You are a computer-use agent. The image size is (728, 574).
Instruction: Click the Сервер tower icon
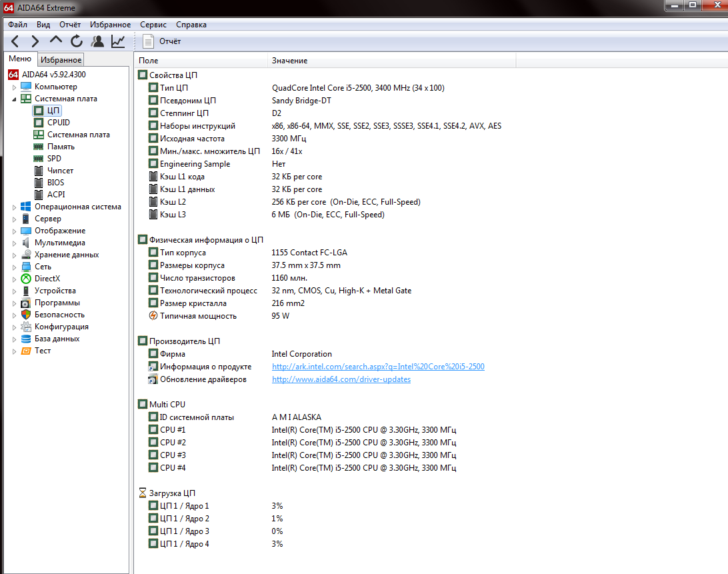(26, 219)
